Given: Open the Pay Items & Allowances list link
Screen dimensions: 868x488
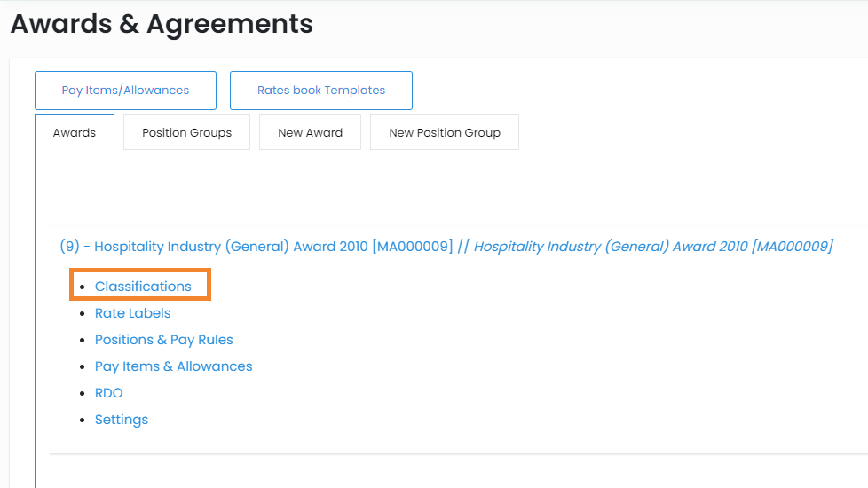Looking at the screenshot, I should coord(173,366).
